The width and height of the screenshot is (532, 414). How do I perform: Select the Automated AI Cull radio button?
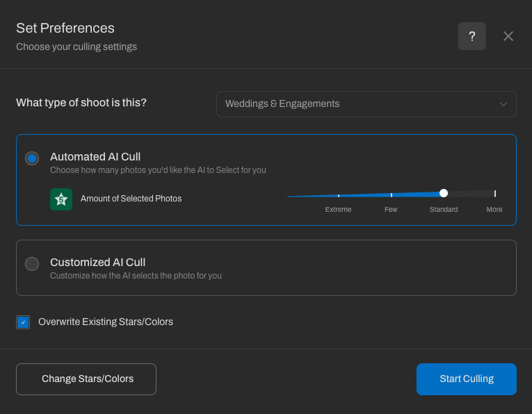point(32,158)
